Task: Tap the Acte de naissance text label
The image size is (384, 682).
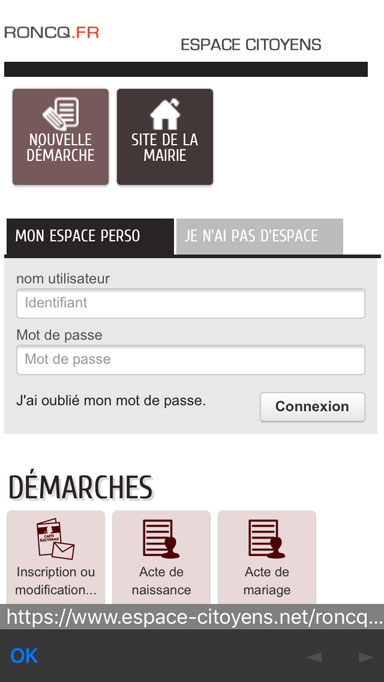Action: click(161, 581)
